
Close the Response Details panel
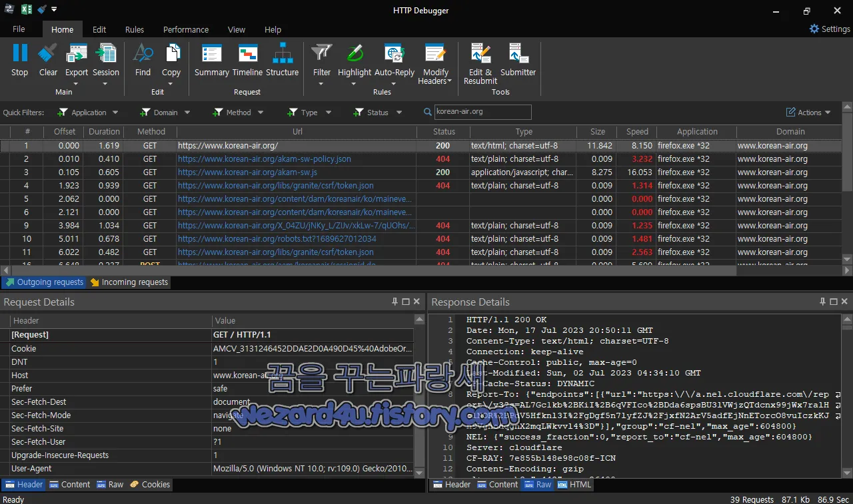pos(845,302)
